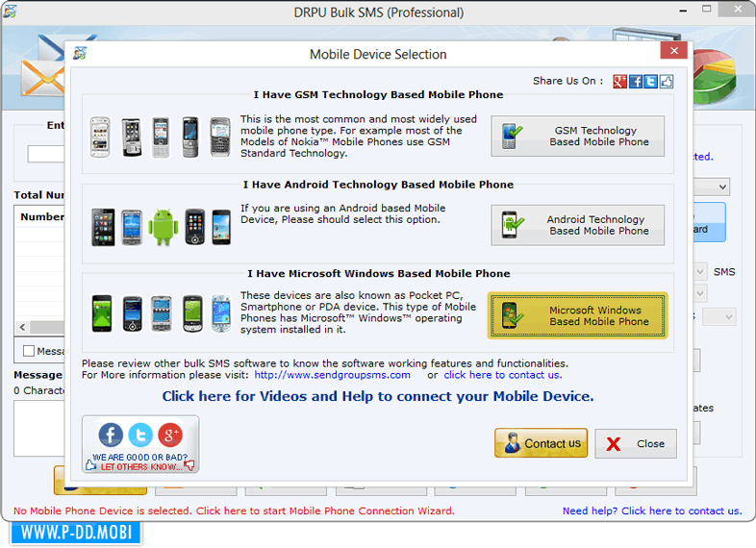
Task: Share on Facebook small icon at top
Action: click(x=636, y=82)
